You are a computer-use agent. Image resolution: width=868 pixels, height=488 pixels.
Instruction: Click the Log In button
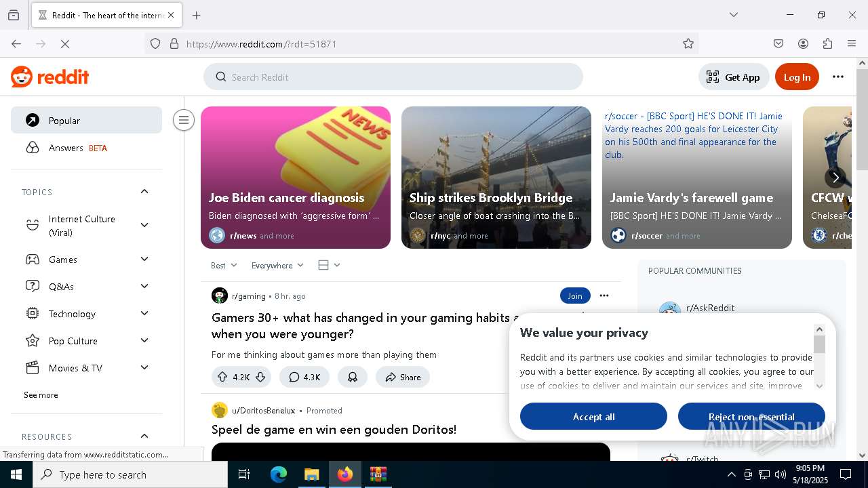coord(797,77)
